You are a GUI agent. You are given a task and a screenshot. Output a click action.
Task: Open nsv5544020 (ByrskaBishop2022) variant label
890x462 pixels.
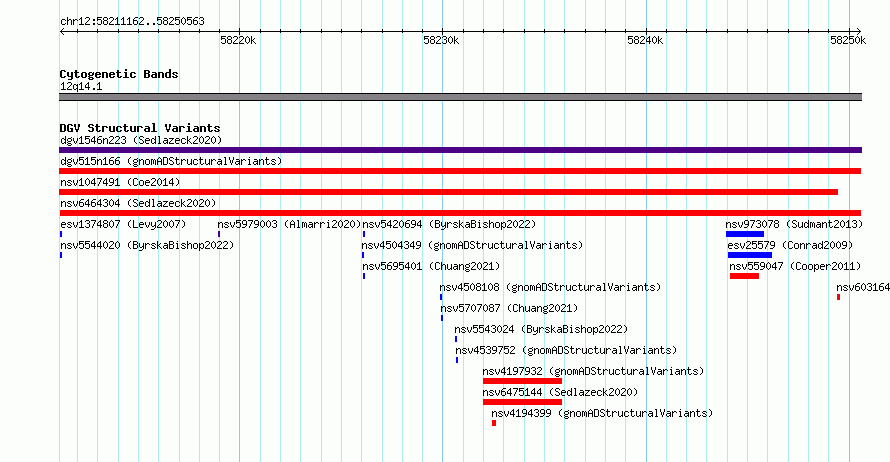147,245
